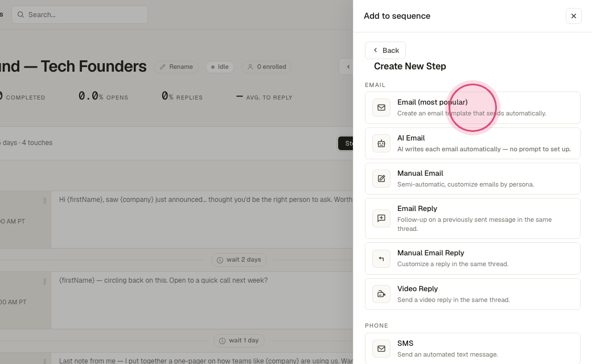The image size is (592, 364).
Task: Click the EMAIL section label
Action: pyautogui.click(x=375, y=85)
